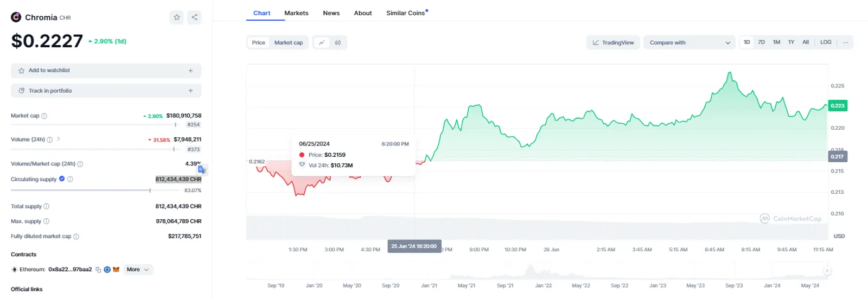Click Max. supply value 978,064,789 CHR
The height and width of the screenshot is (299, 868).
click(178, 221)
